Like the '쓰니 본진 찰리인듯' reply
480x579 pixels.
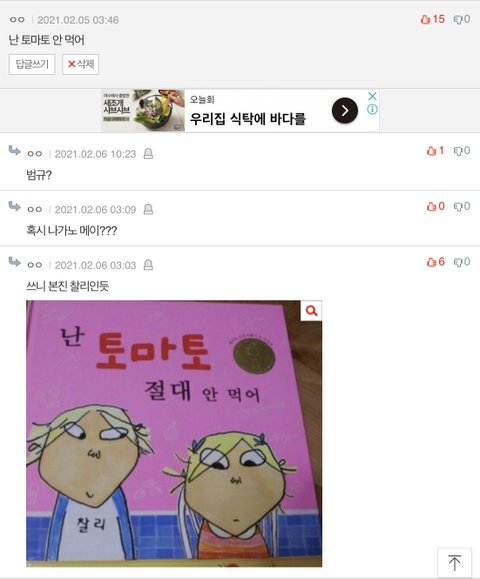[x=435, y=262]
